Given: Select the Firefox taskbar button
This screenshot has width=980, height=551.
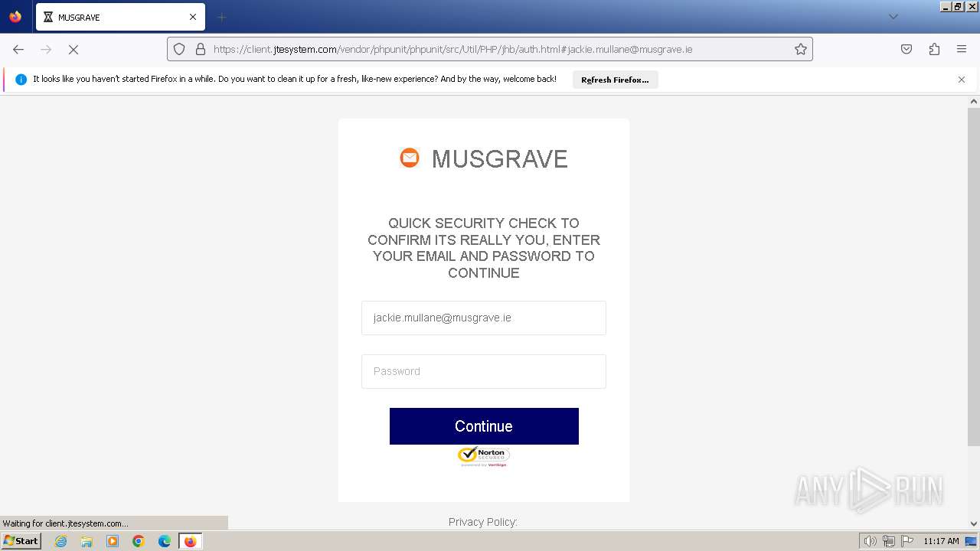Looking at the screenshot, I should [x=190, y=541].
